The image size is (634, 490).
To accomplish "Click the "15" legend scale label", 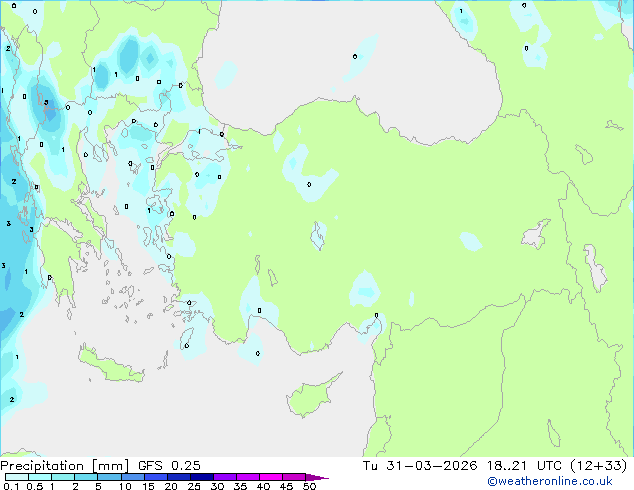I will (x=148, y=486).
